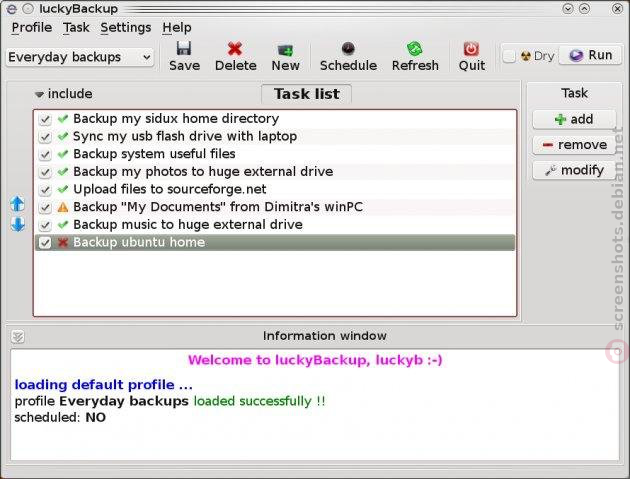Uncheck Backup My Documents from Dimitra's winPC
This screenshot has height=479, width=630.
(45, 208)
